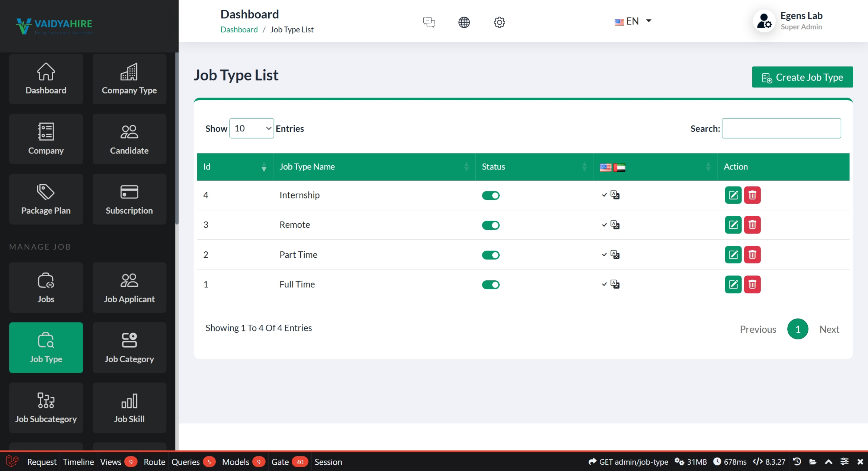868x471 pixels.
Task: Open translation icon for Part Time row
Action: (615, 255)
